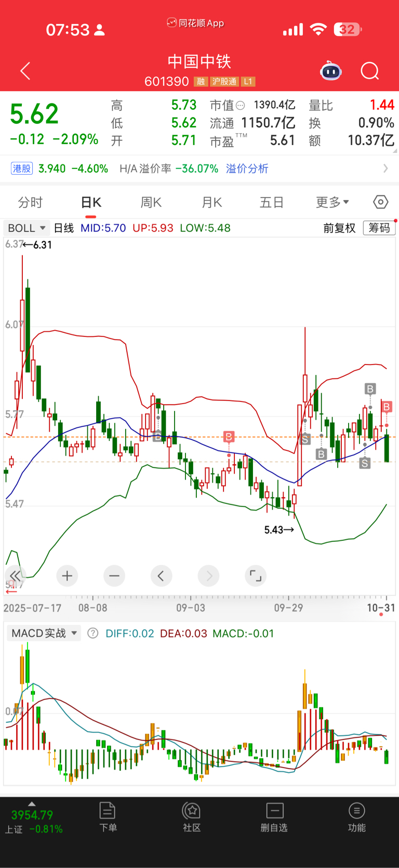Zoom in chart with plus button
This screenshot has height=868, width=399.
(67, 576)
